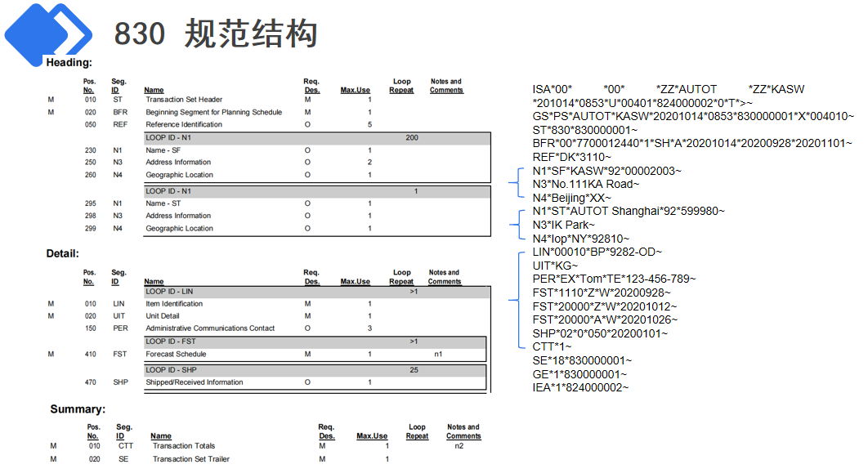Click the blue logo in the top-left corner
Screen dimensions: 868x469
49,31
